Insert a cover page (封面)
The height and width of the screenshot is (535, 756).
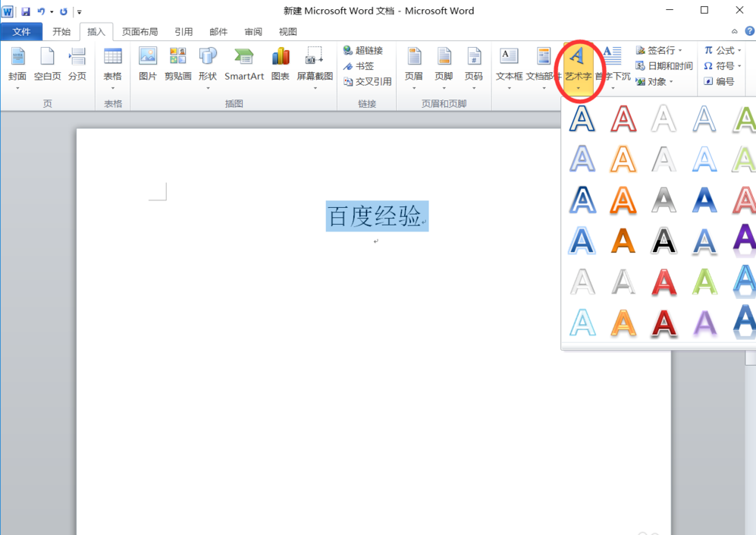tap(17, 68)
